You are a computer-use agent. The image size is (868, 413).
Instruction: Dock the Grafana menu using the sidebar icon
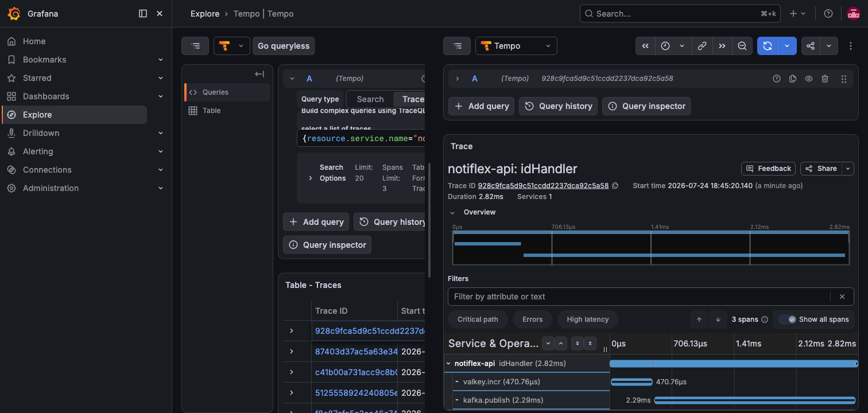tap(143, 14)
